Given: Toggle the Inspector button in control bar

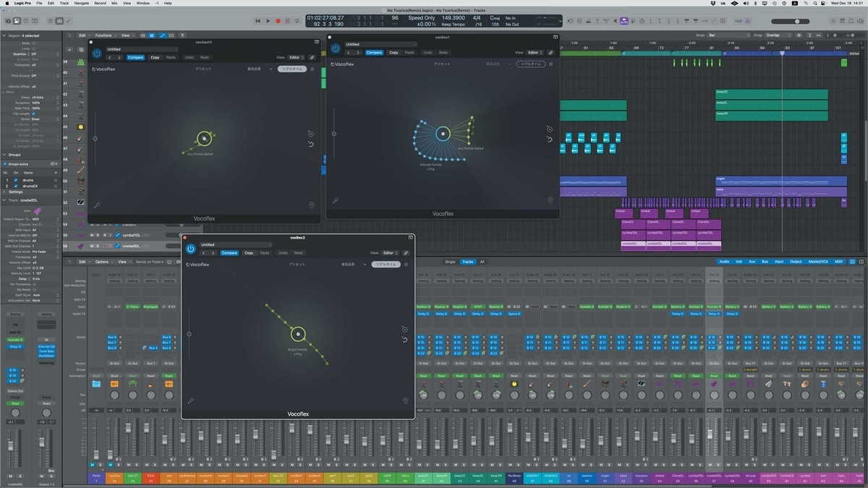Looking at the screenshot, I should coord(17,21).
